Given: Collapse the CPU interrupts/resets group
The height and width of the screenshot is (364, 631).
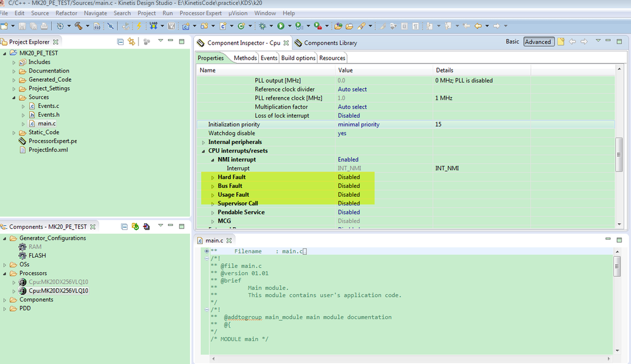Looking at the screenshot, I should (203, 151).
